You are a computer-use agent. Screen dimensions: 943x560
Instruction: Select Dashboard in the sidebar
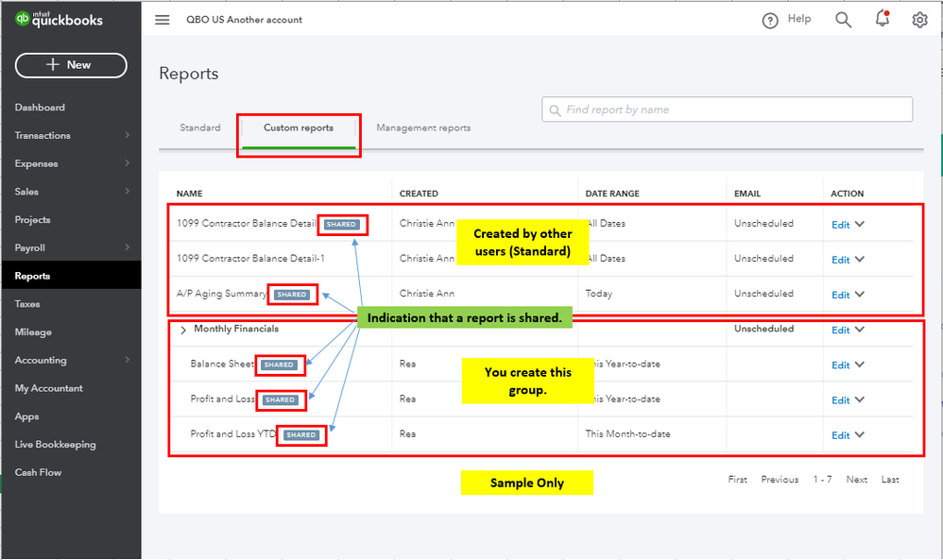40,108
